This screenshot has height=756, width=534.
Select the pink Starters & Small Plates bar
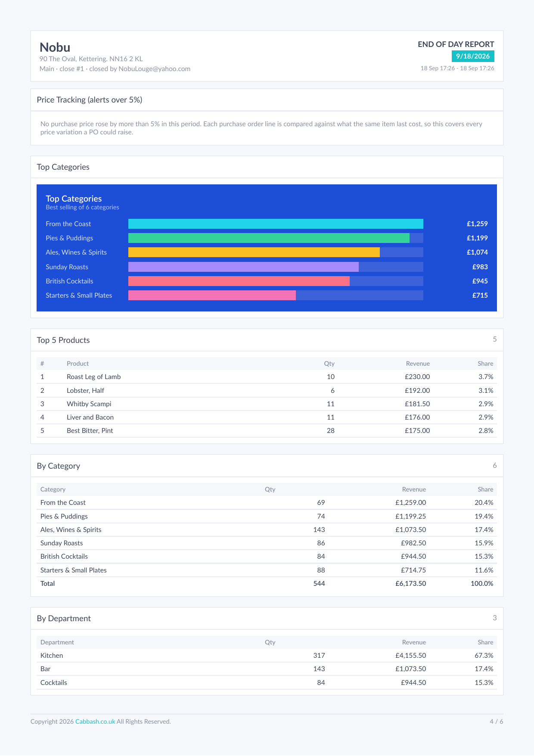pyautogui.click(x=212, y=296)
